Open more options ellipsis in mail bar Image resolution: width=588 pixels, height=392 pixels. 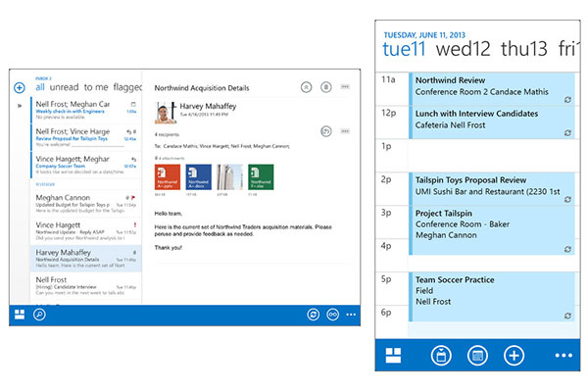tap(352, 315)
